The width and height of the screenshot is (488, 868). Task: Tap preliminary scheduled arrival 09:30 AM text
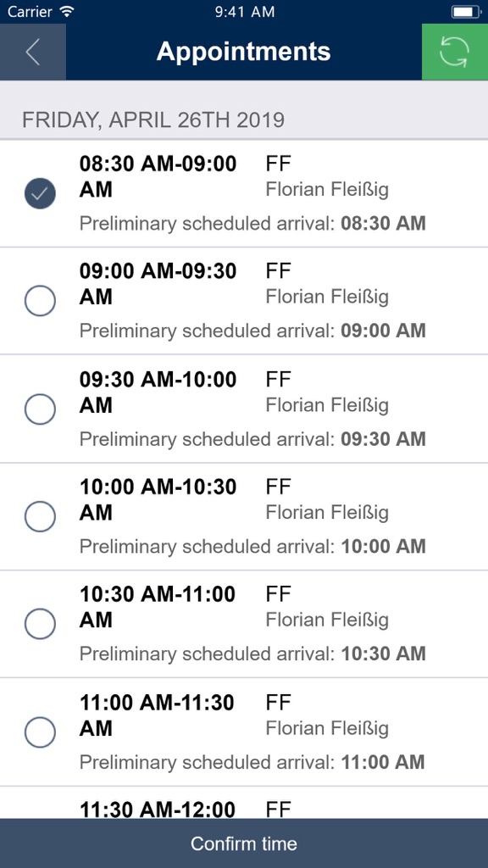252,439
